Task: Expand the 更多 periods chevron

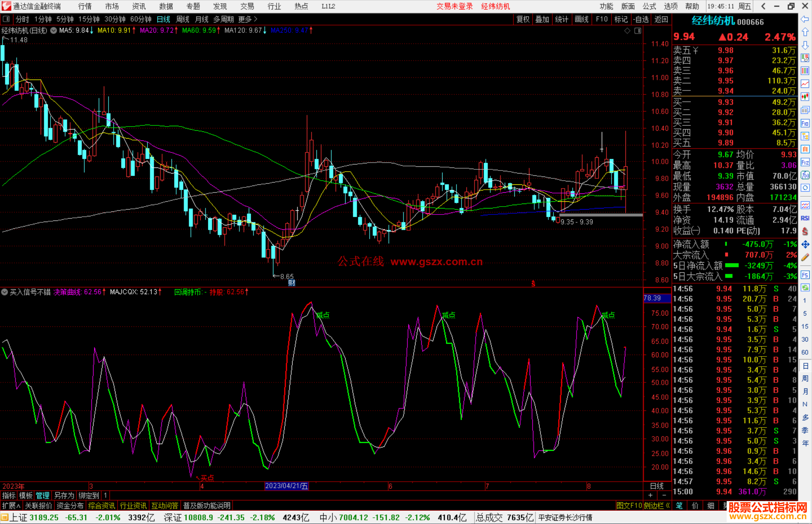Action: click(256, 19)
